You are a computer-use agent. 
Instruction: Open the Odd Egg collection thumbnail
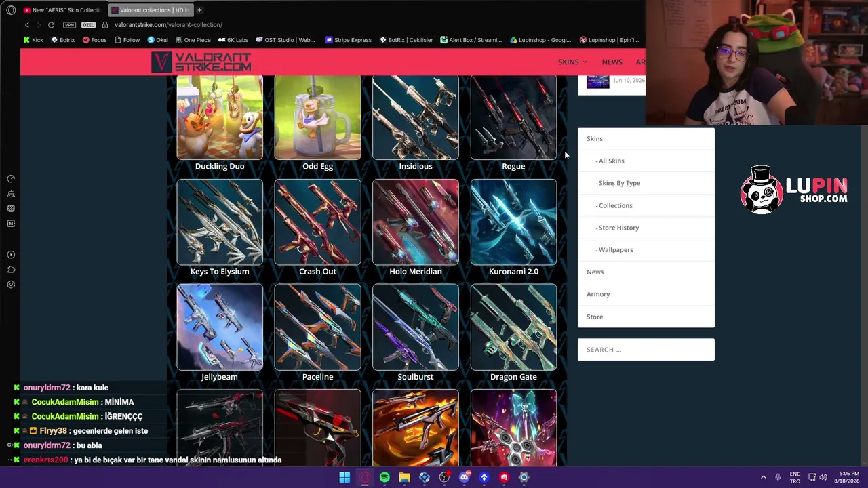click(317, 117)
